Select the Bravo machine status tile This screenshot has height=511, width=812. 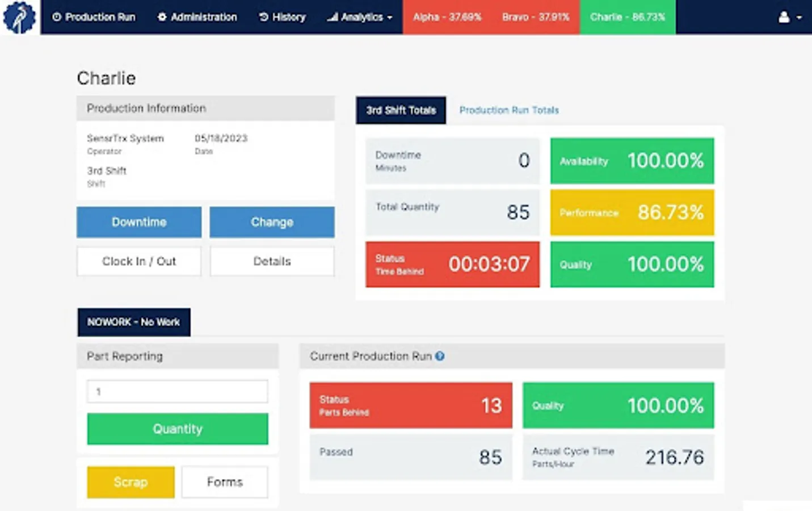[536, 17]
